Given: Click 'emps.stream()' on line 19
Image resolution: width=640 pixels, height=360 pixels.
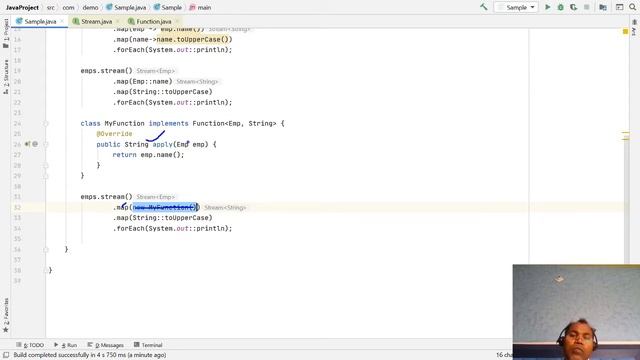Looking at the screenshot, I should click(106, 71).
